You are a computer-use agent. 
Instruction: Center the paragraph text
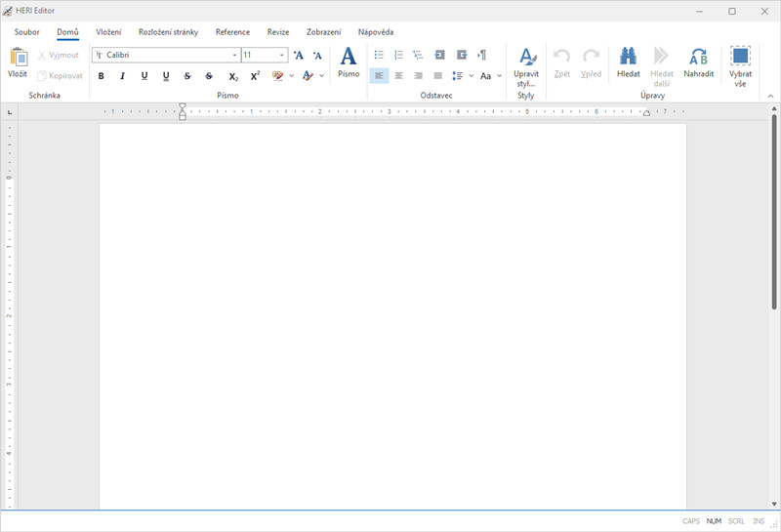coord(398,76)
